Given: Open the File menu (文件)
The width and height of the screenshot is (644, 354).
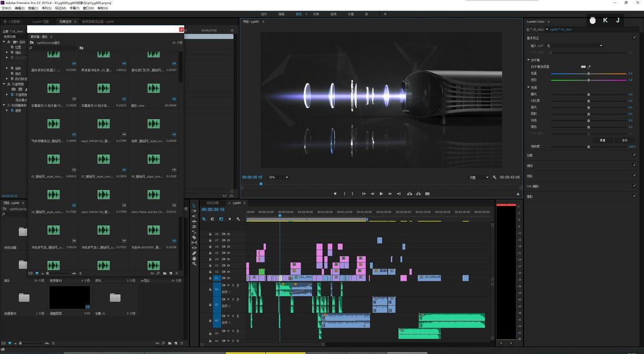Looking at the screenshot, I should [6, 8].
